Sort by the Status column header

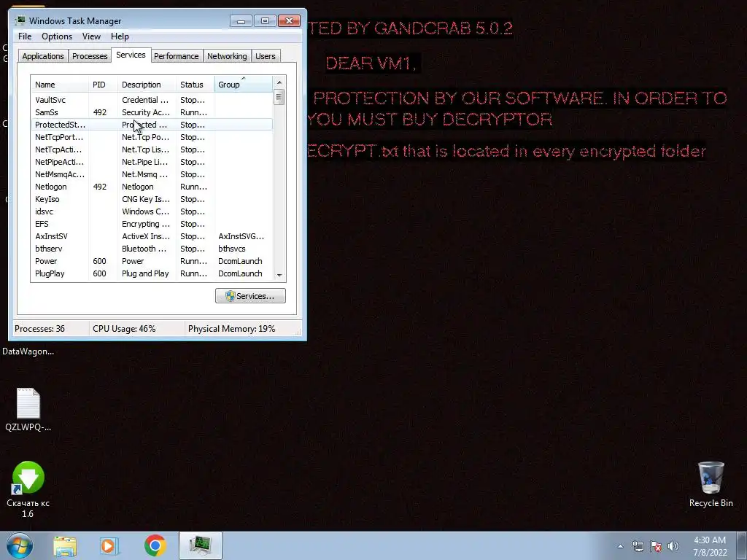(196, 85)
